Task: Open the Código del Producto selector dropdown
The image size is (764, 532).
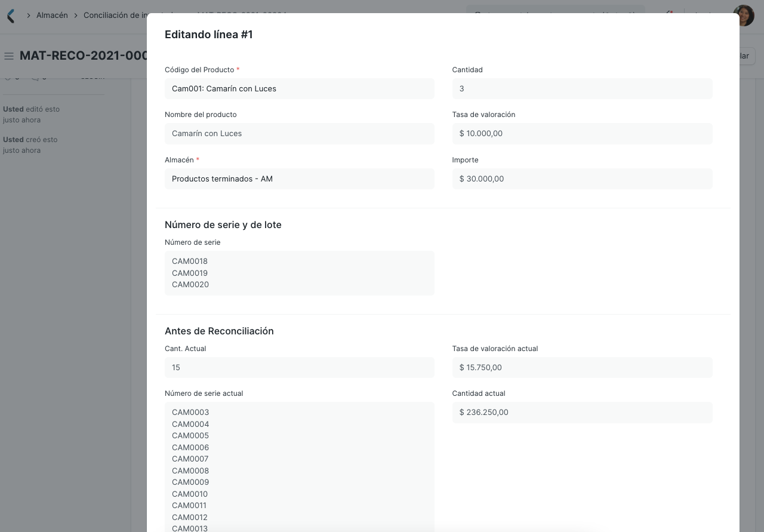Action: pos(299,88)
